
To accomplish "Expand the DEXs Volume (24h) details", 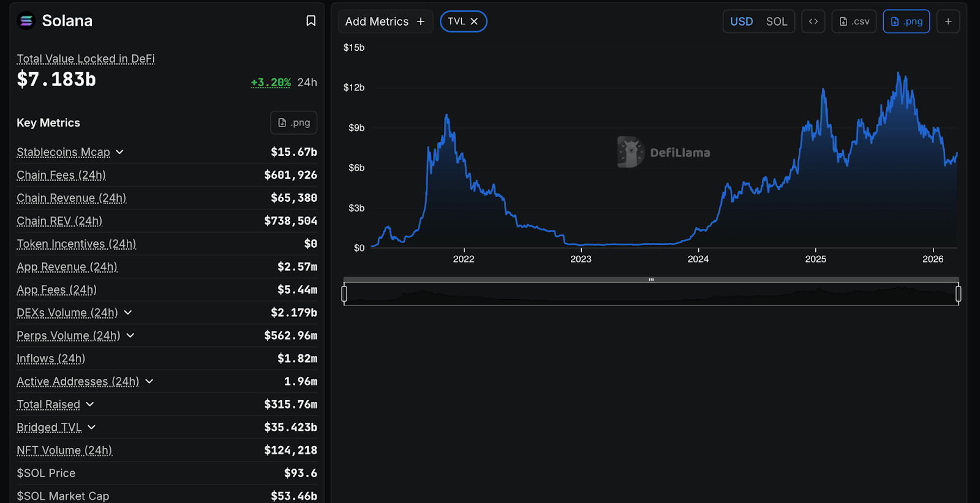I will 128,313.
